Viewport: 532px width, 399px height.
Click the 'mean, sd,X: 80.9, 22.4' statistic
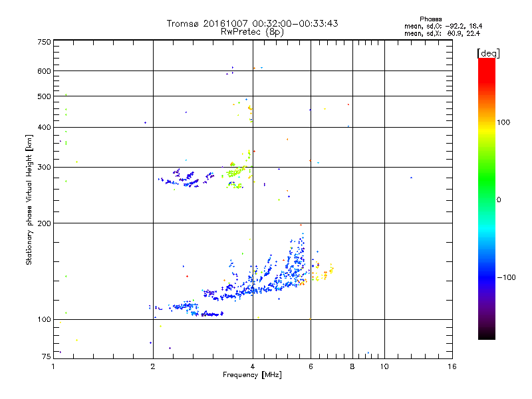pyautogui.click(x=442, y=33)
